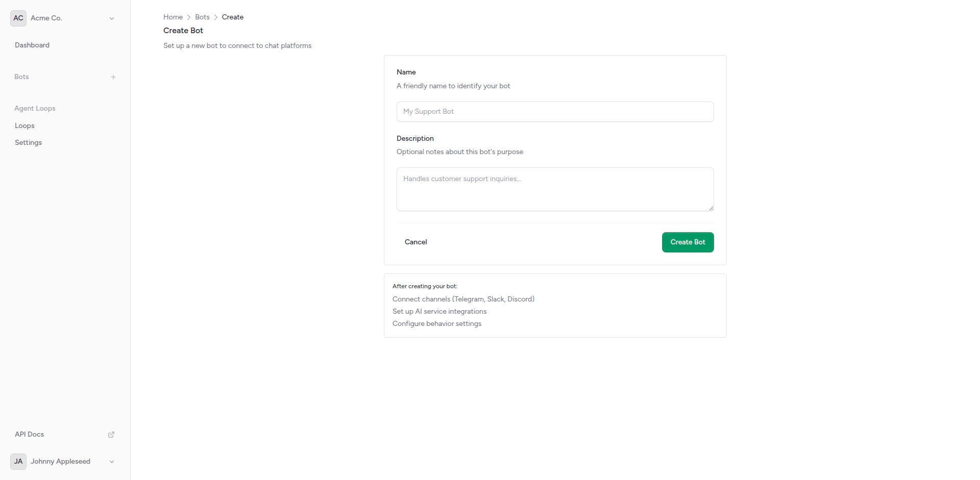Open the Loops page
980x480 pixels.
click(24, 125)
